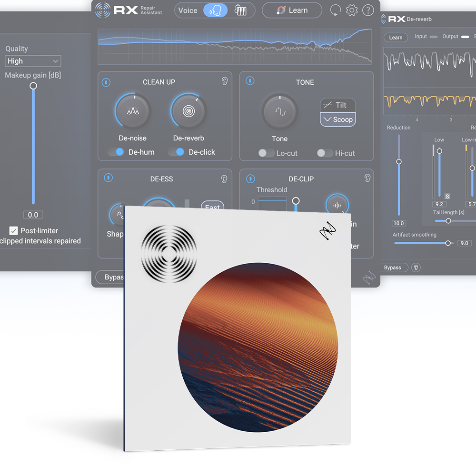Open the Quality dropdown set to High
The width and height of the screenshot is (476, 476).
point(33,61)
